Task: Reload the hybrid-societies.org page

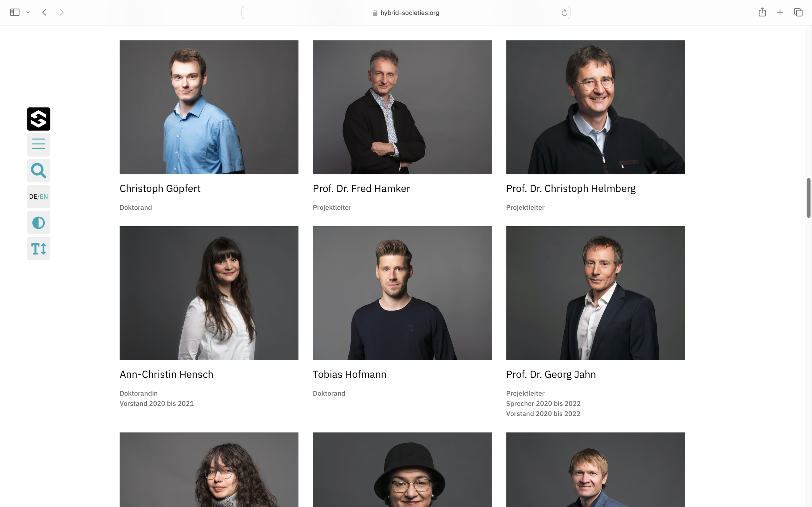Action: (564, 13)
